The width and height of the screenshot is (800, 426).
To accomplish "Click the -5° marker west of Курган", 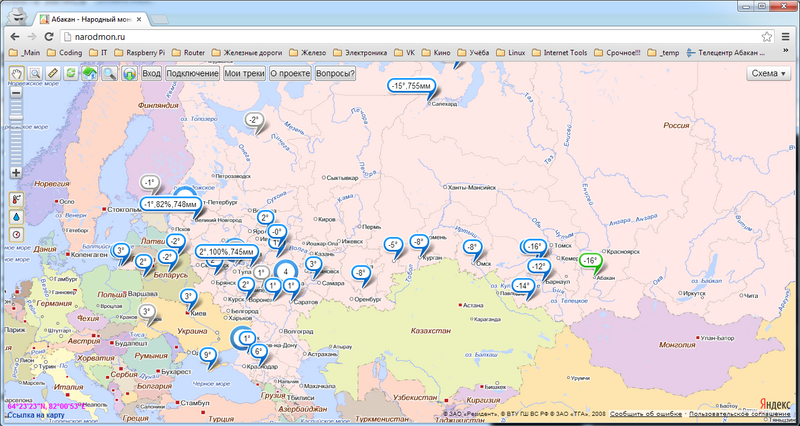I will pyautogui.click(x=393, y=245).
